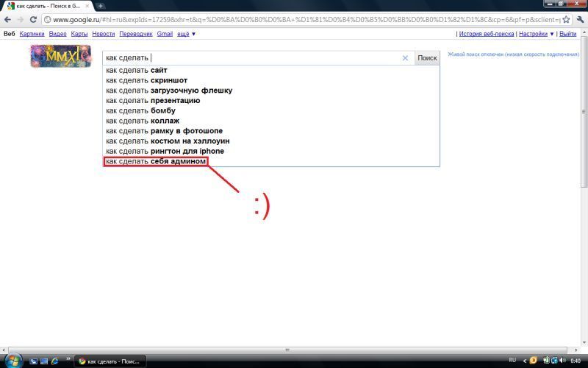
Task: Switch to the 'как сделать' browser tab
Action: [47, 6]
